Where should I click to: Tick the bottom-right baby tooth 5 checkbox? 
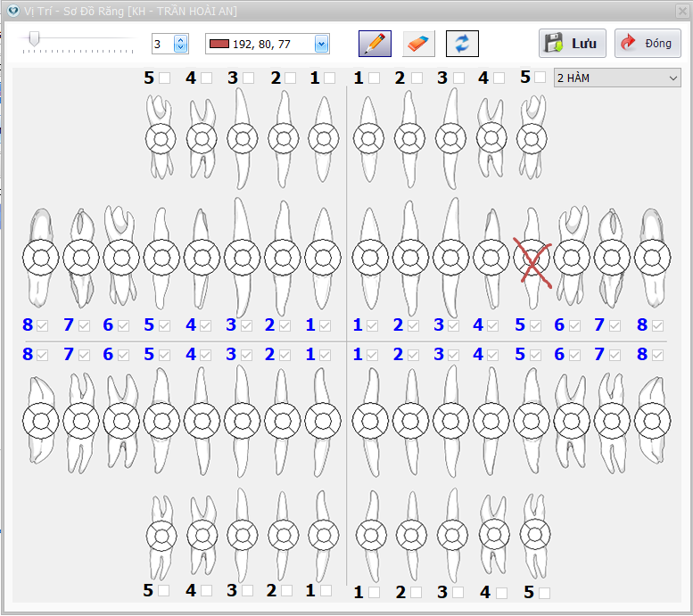coord(544,593)
